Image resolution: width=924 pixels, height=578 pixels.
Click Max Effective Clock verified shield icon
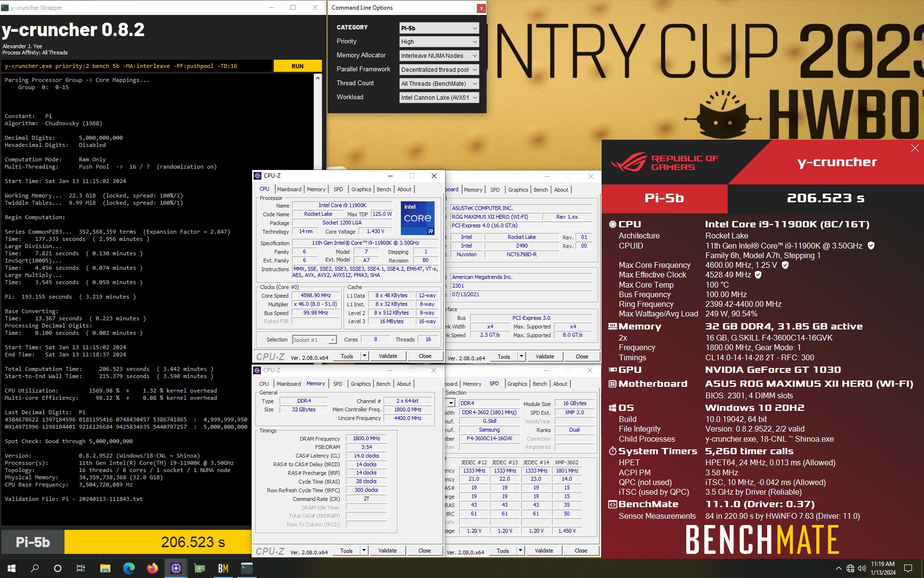pos(758,275)
